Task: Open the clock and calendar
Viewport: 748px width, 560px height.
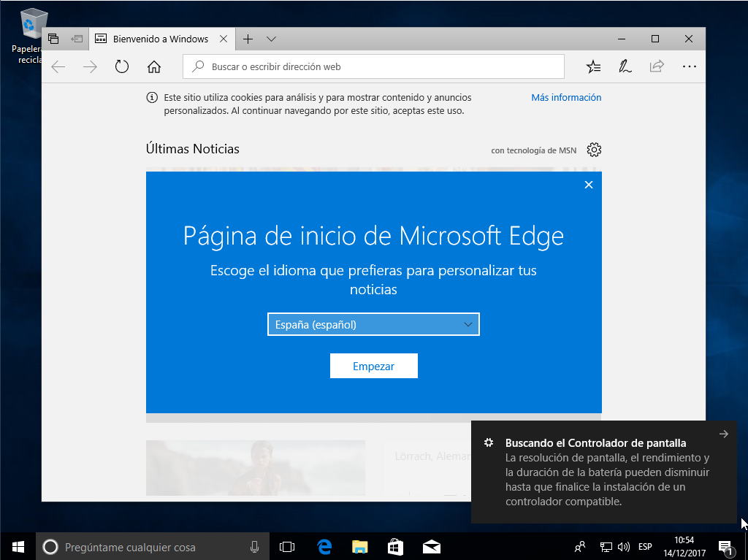Action: (684, 547)
